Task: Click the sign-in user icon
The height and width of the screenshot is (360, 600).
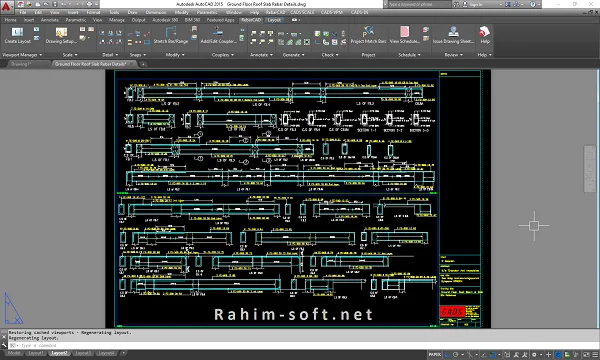Action: pyautogui.click(x=464, y=4)
